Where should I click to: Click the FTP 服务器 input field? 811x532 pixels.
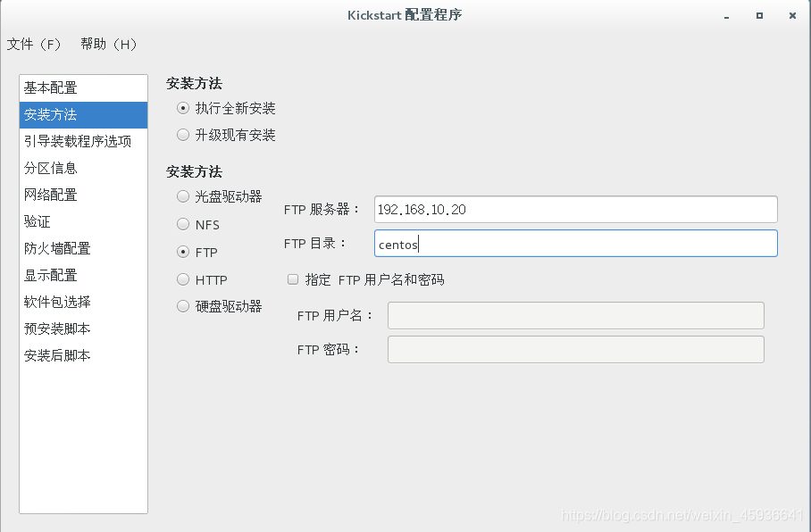click(576, 209)
